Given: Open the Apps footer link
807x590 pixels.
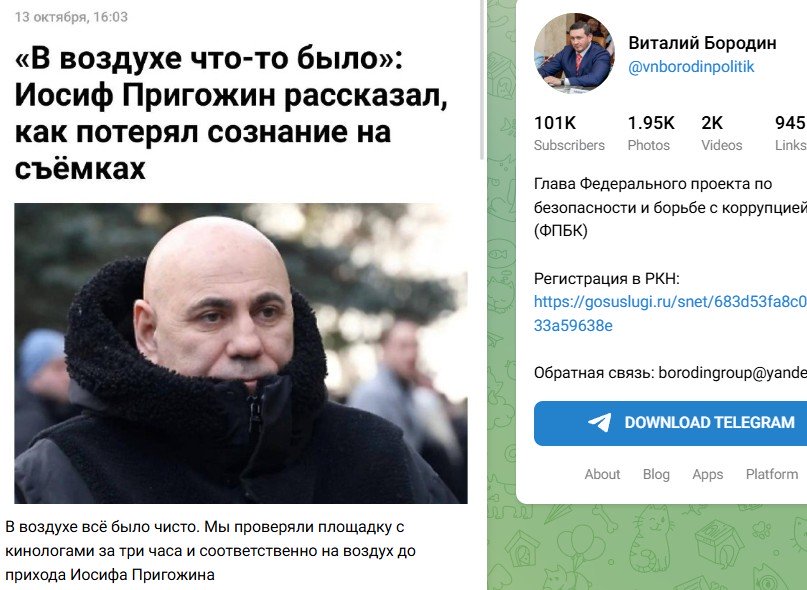Looking at the screenshot, I should pyautogui.click(x=708, y=474).
